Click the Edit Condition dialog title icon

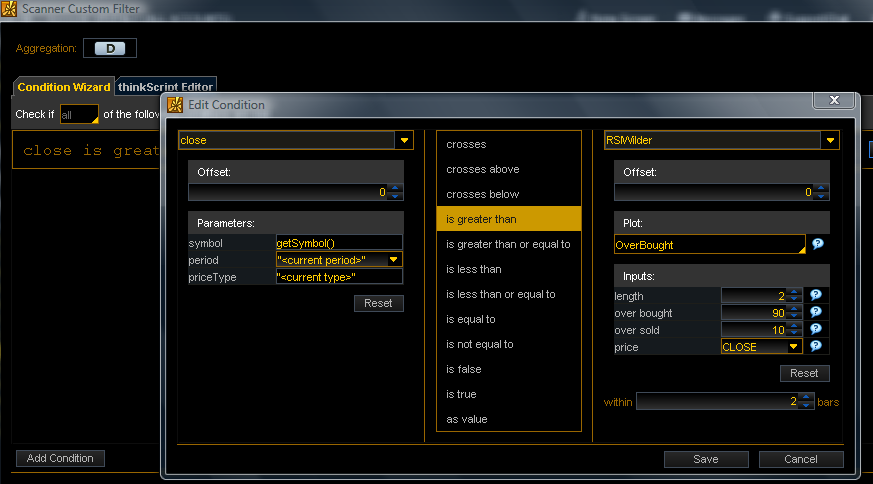click(x=175, y=105)
